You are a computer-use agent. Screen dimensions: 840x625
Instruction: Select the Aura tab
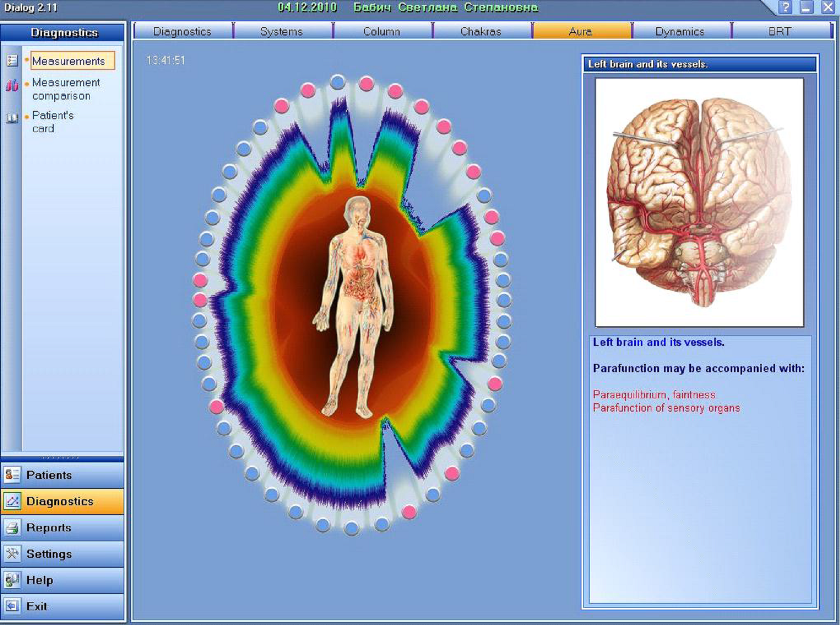point(581,32)
